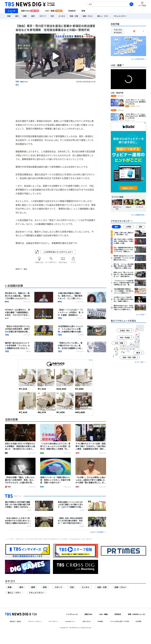
Task: Select 北海道・東北 region button
Action: tap(125, 330)
